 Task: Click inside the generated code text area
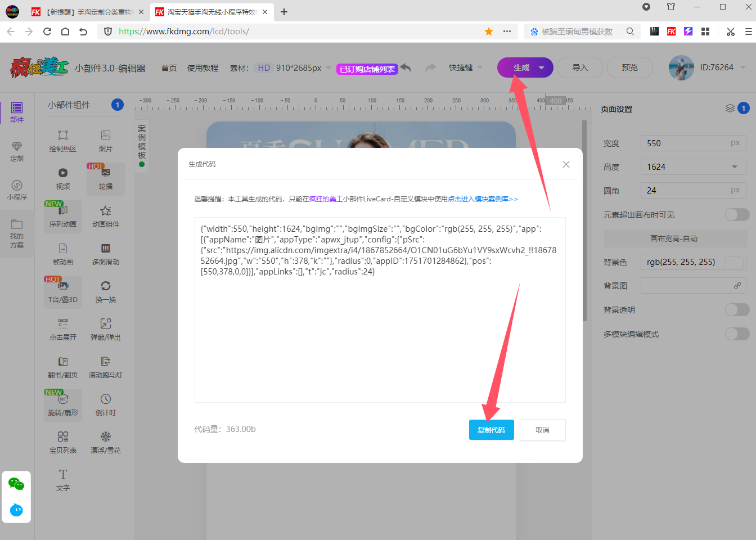(380, 310)
